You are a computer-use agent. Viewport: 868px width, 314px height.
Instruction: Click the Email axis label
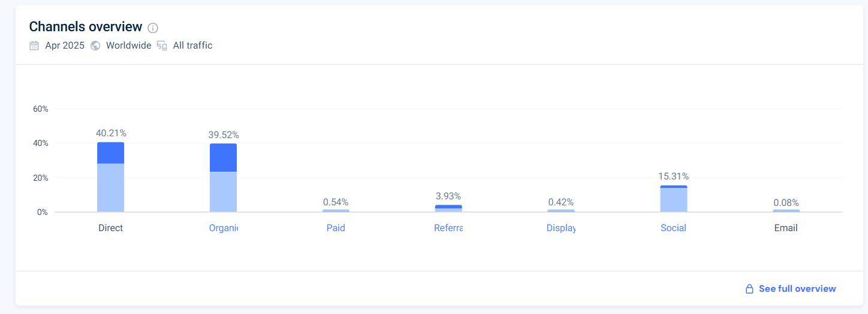[786, 228]
